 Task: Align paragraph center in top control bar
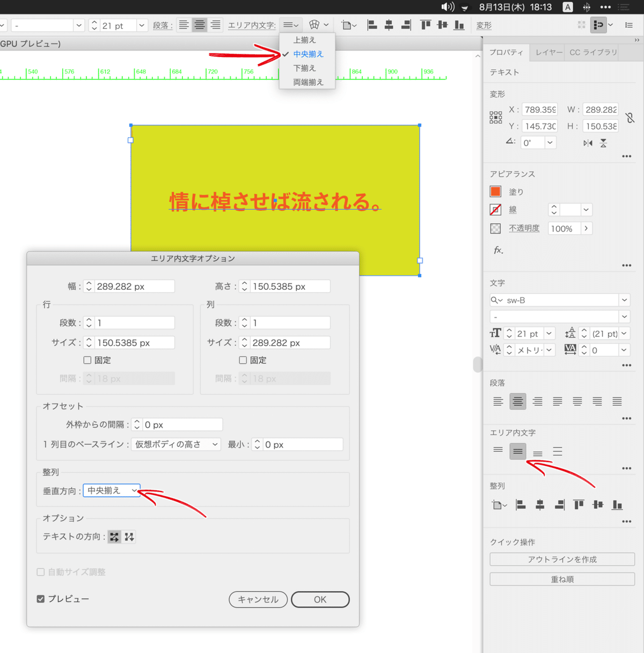pos(200,25)
